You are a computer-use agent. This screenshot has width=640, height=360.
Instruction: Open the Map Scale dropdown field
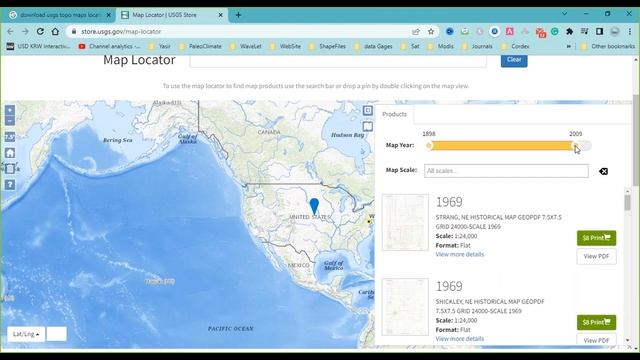click(x=506, y=171)
